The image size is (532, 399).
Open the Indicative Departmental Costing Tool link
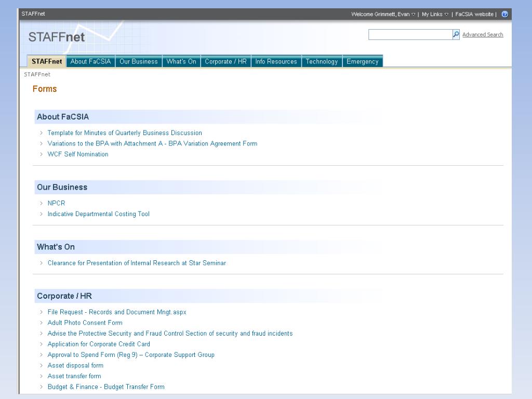[99, 214]
